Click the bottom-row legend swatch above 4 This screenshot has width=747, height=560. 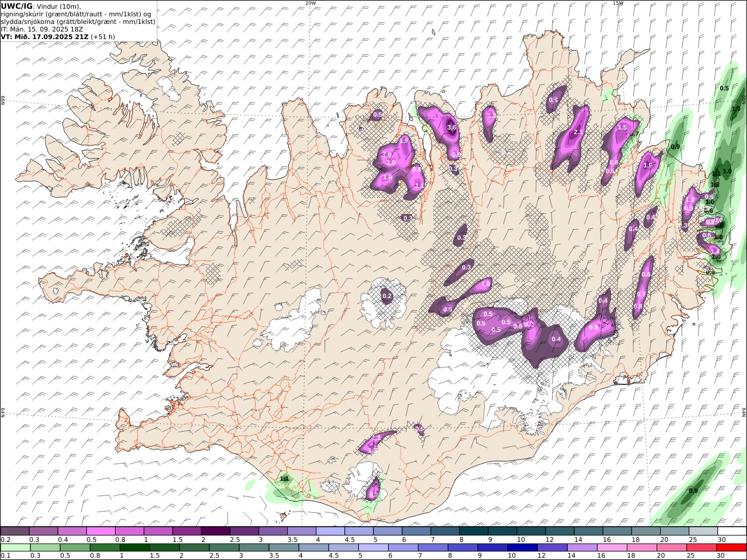[x=313, y=548]
